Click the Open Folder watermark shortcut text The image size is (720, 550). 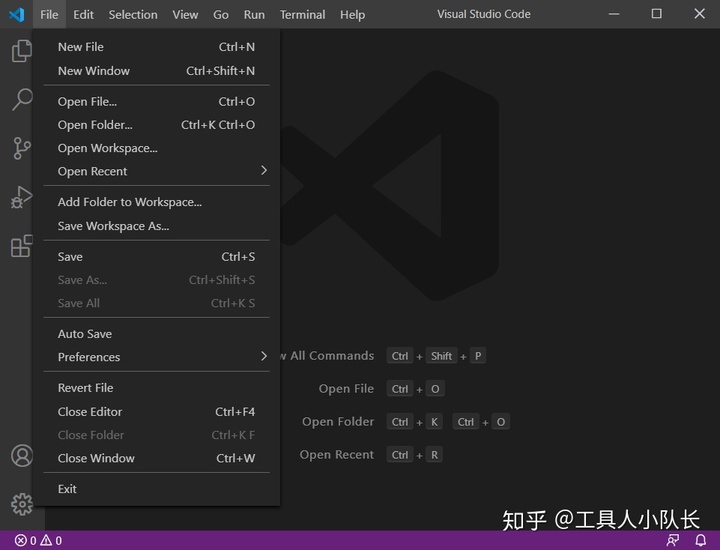pyautogui.click(x=338, y=422)
